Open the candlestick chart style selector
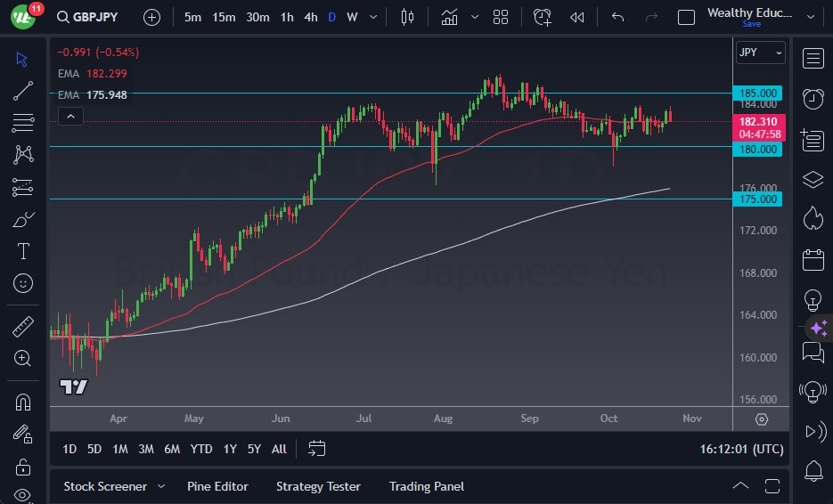This screenshot has height=504, width=833. click(408, 17)
